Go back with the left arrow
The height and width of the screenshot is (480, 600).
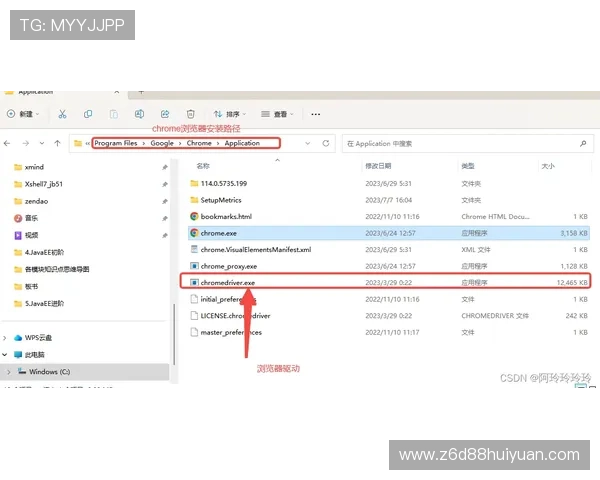click(x=7, y=143)
